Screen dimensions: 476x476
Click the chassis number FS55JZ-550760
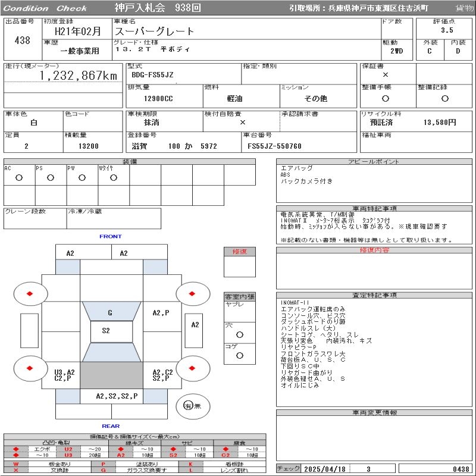pyautogui.click(x=274, y=146)
